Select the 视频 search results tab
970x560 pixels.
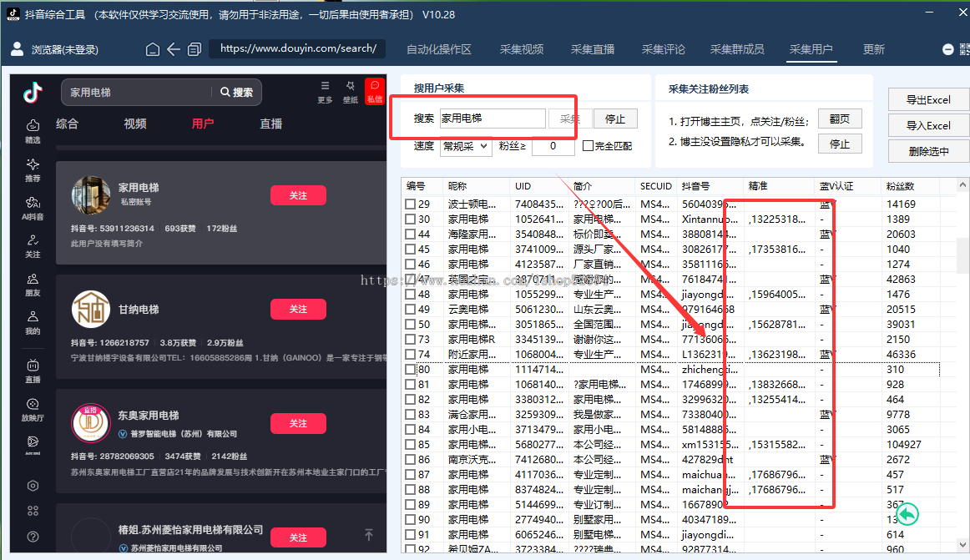135,124
